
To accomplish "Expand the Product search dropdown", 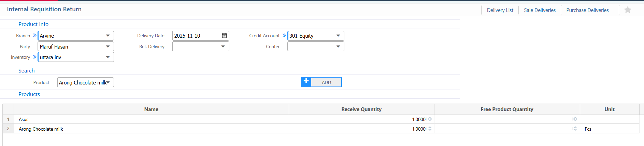I will 108,82.
